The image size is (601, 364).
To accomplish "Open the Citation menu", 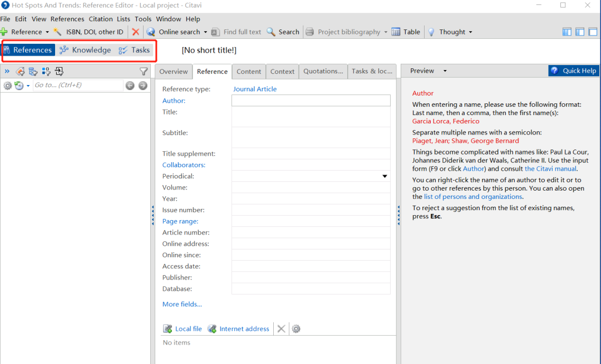I will 101,19.
